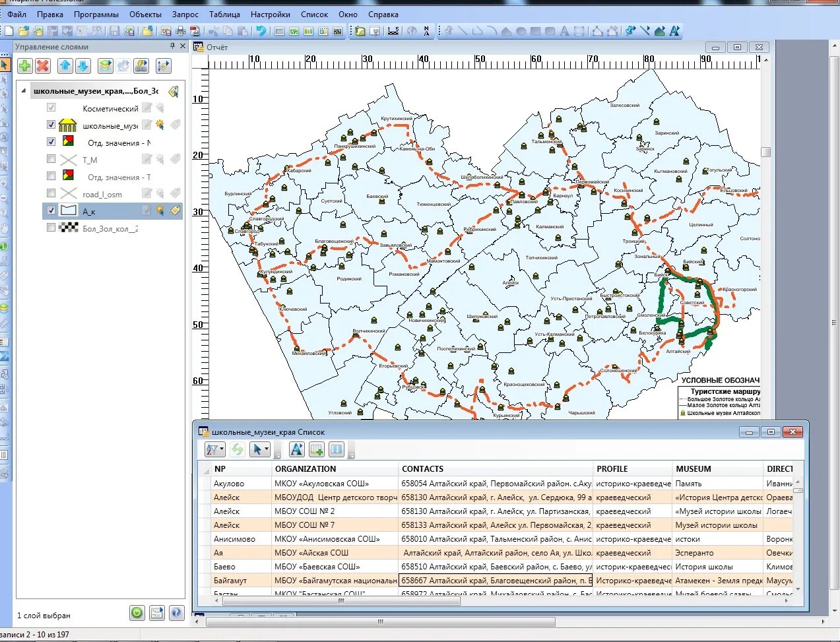Click the NP column header
Image resolution: width=840 pixels, height=642 pixels.
(241, 468)
